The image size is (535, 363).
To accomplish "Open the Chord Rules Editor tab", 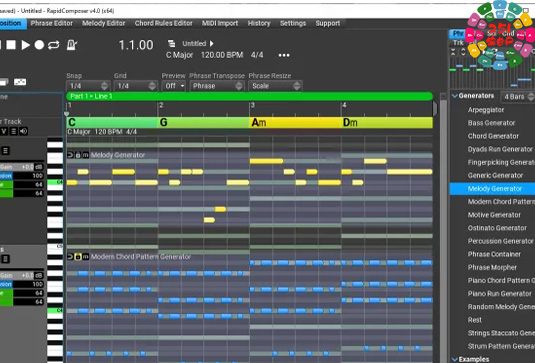I will (163, 23).
